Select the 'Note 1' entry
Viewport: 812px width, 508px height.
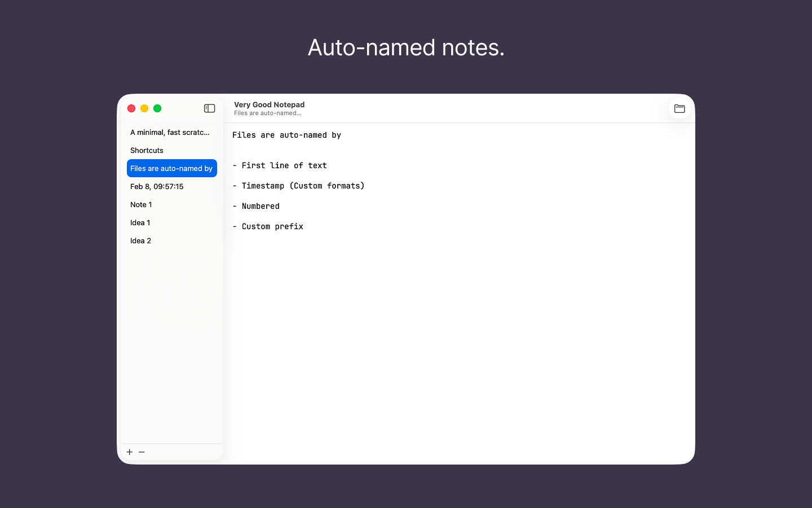tap(141, 204)
